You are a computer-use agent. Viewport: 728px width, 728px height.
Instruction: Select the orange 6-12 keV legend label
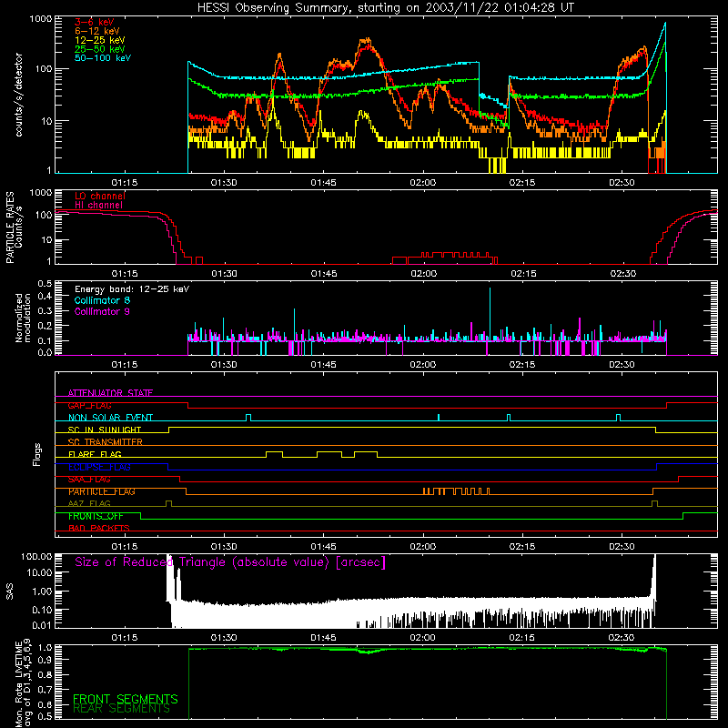tap(97, 31)
